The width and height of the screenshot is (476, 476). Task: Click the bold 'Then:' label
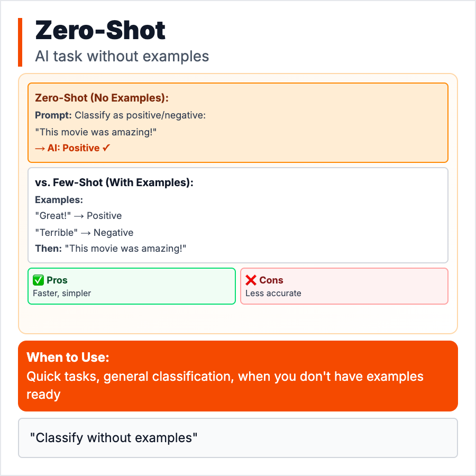click(x=49, y=249)
